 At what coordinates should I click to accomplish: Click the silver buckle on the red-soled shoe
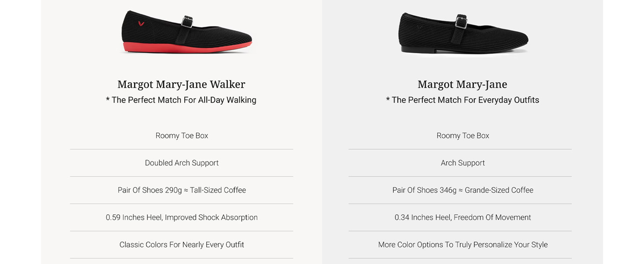pyautogui.click(x=188, y=21)
